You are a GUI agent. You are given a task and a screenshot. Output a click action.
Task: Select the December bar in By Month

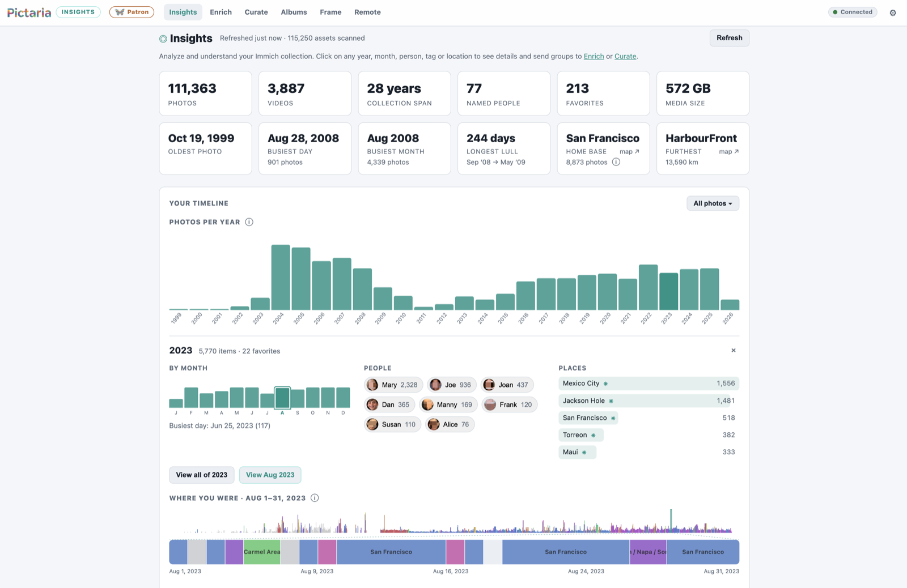343,398
